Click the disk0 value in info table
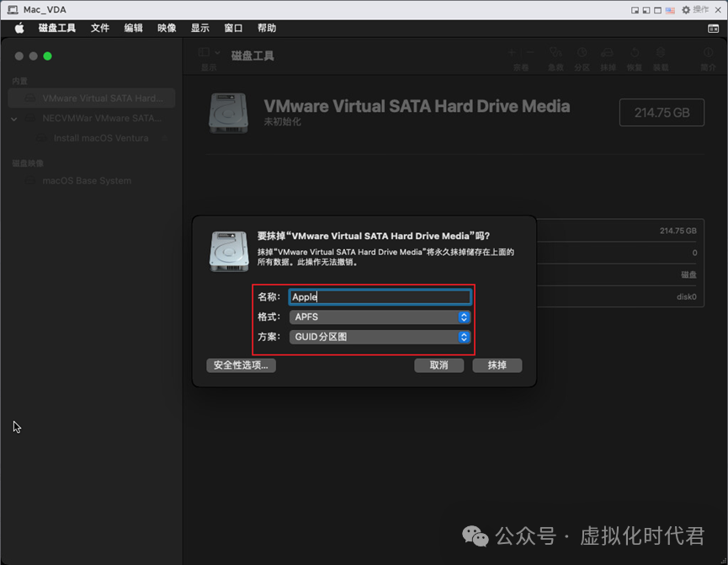Image resolution: width=728 pixels, height=565 pixels. (x=686, y=297)
